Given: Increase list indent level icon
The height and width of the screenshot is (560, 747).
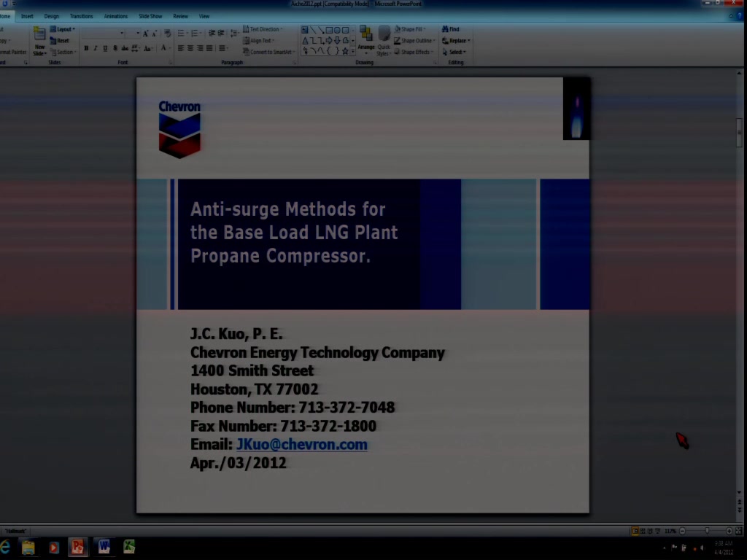Looking at the screenshot, I should coord(221,34).
